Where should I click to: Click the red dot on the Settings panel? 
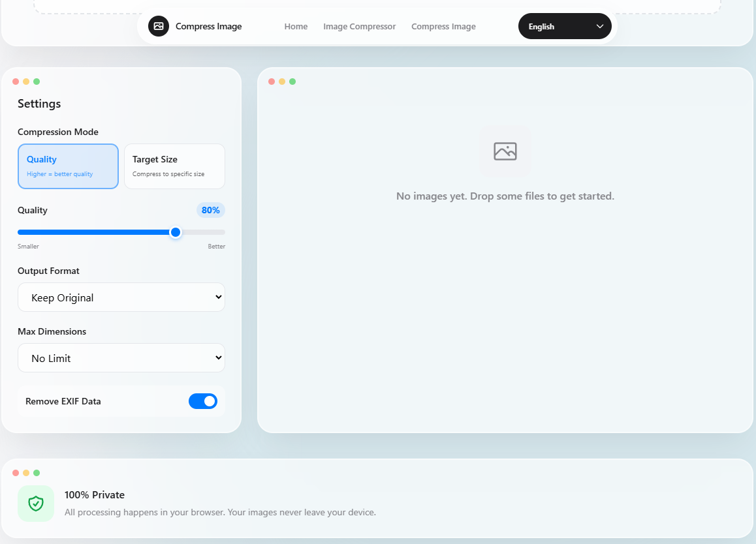click(15, 81)
